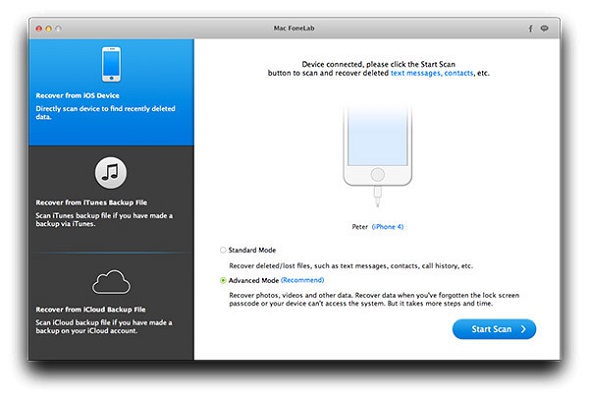Open the feedback chat bubble icon
This screenshot has height=400, width=589.
pos(544,28)
